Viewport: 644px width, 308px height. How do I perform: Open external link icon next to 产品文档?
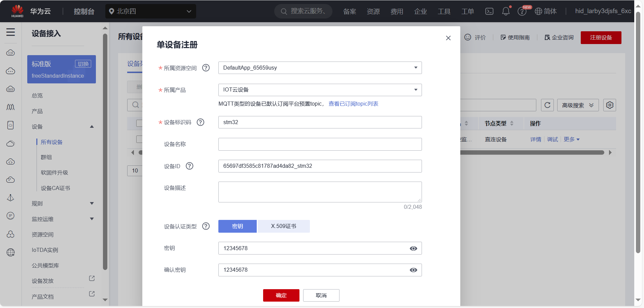pos(92,294)
